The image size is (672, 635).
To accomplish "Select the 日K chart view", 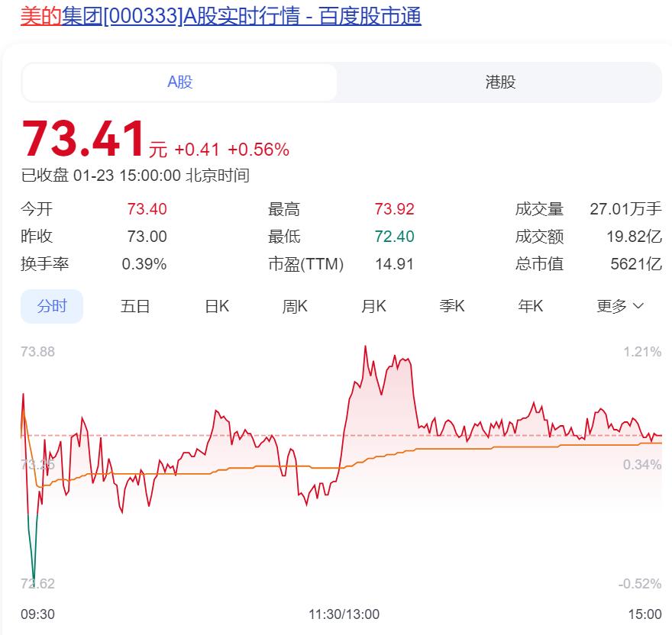I will (217, 306).
